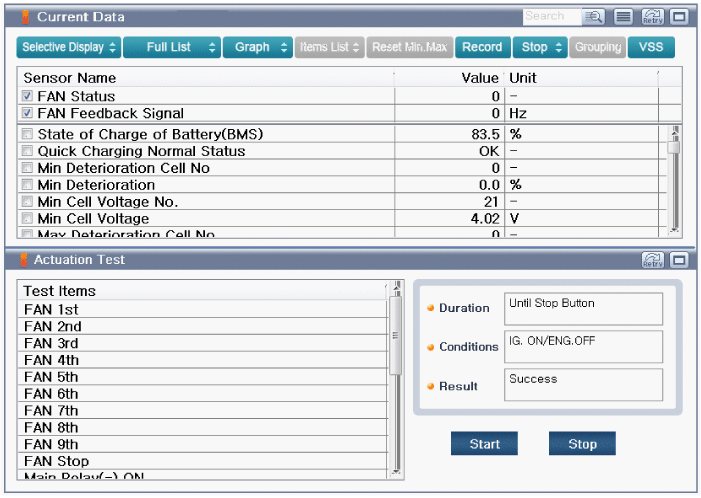Maximize the Current Data panel
Screen dimensions: 701x498
pyautogui.click(x=679, y=17)
